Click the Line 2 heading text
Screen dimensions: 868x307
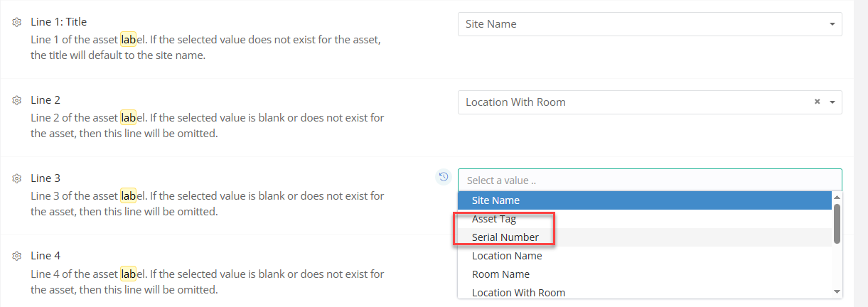[45, 100]
